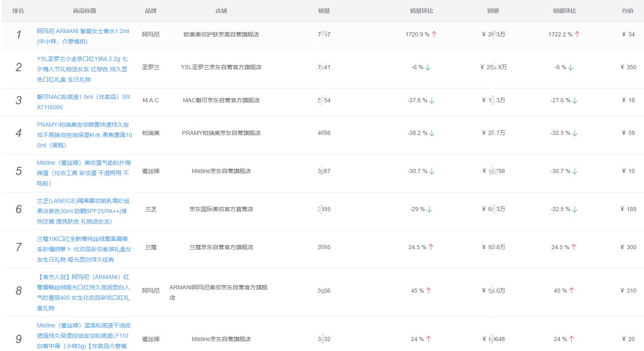Click the 店铺 column header
Viewport: 644px width, 351px height.
click(x=221, y=11)
